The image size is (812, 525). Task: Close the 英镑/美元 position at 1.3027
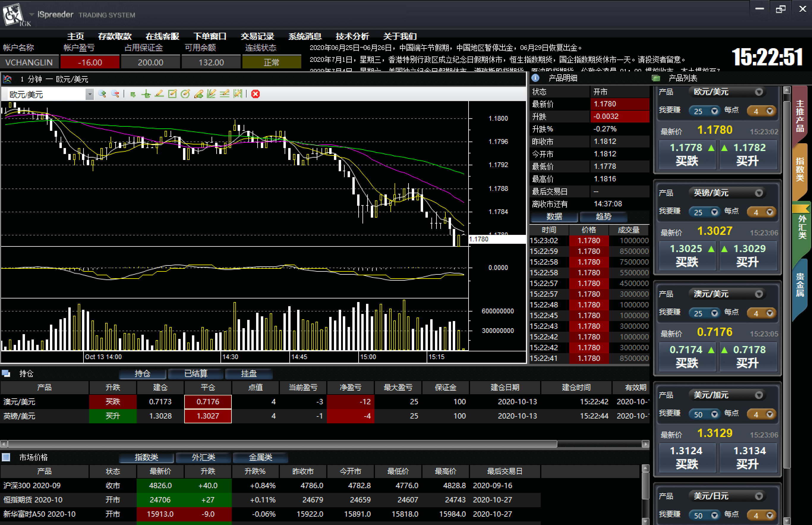[208, 416]
